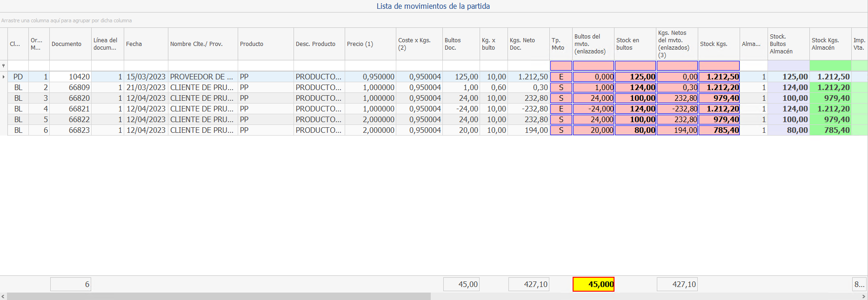
Task: Click the Kgs. Neto Doc. column header
Action: point(528,44)
